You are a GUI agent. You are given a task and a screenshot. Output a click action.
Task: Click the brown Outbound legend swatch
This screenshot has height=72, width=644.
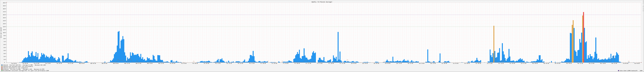tap(2, 69)
